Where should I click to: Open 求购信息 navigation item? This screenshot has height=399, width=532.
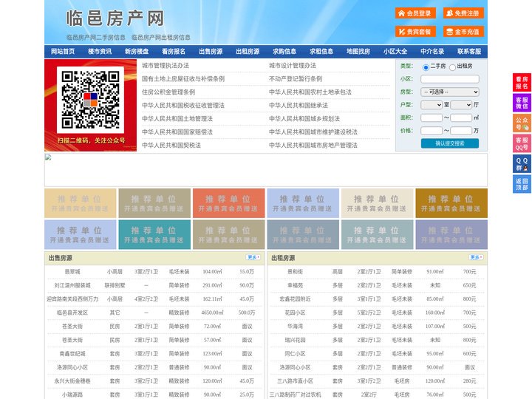tap(284, 52)
